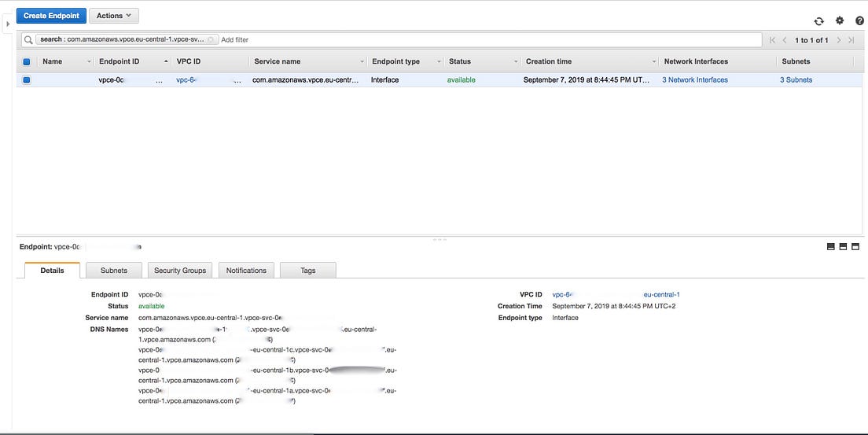This screenshot has height=435, width=868.
Task: Click the service name cell in table
Action: coord(306,79)
